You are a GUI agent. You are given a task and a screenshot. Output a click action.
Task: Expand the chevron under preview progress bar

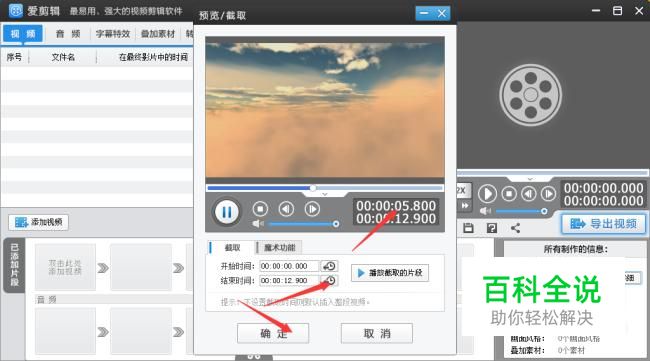click(x=325, y=194)
